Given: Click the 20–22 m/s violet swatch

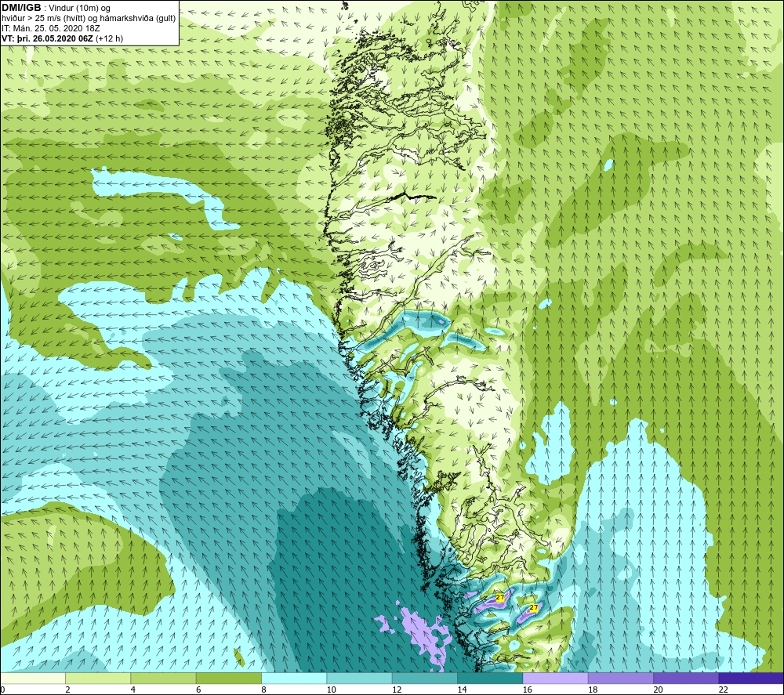Looking at the screenshot, I should click(686, 678).
